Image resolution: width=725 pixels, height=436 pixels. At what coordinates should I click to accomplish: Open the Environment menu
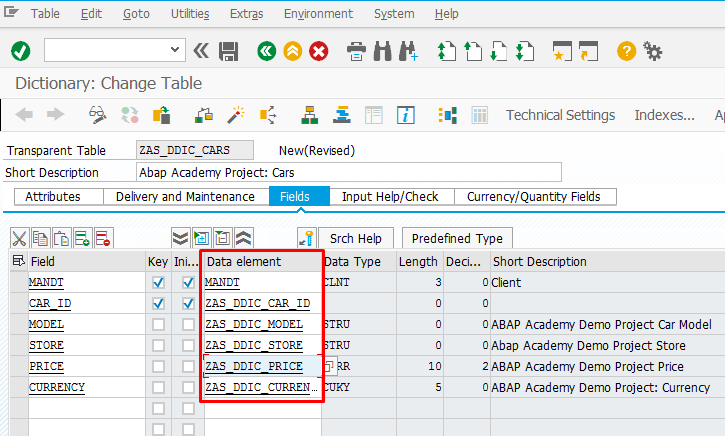pos(318,14)
